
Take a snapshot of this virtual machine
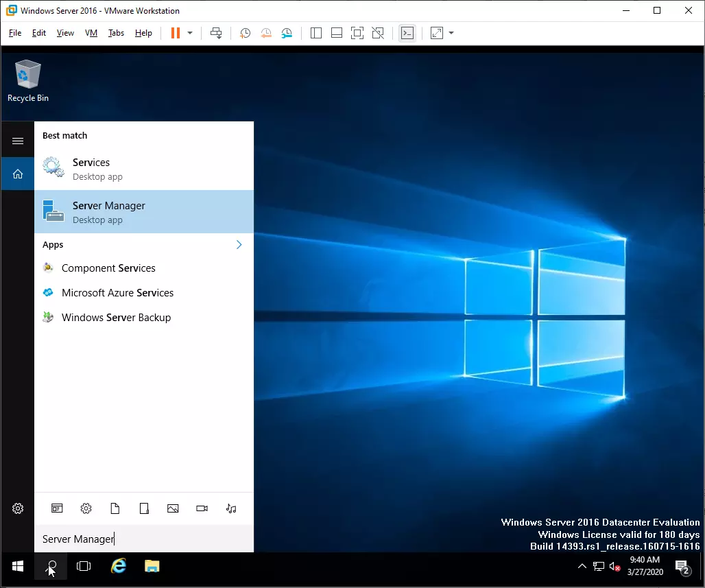245,33
